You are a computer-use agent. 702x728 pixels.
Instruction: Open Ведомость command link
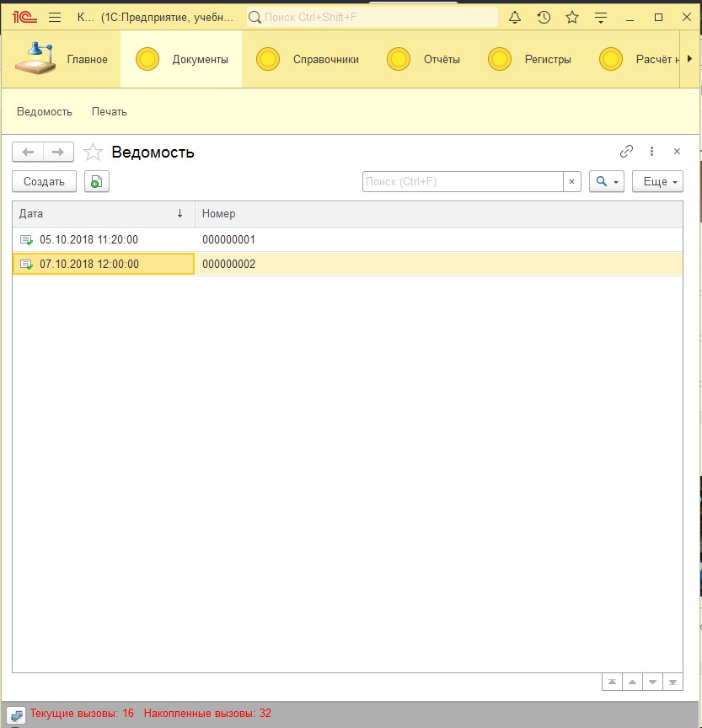tap(45, 111)
